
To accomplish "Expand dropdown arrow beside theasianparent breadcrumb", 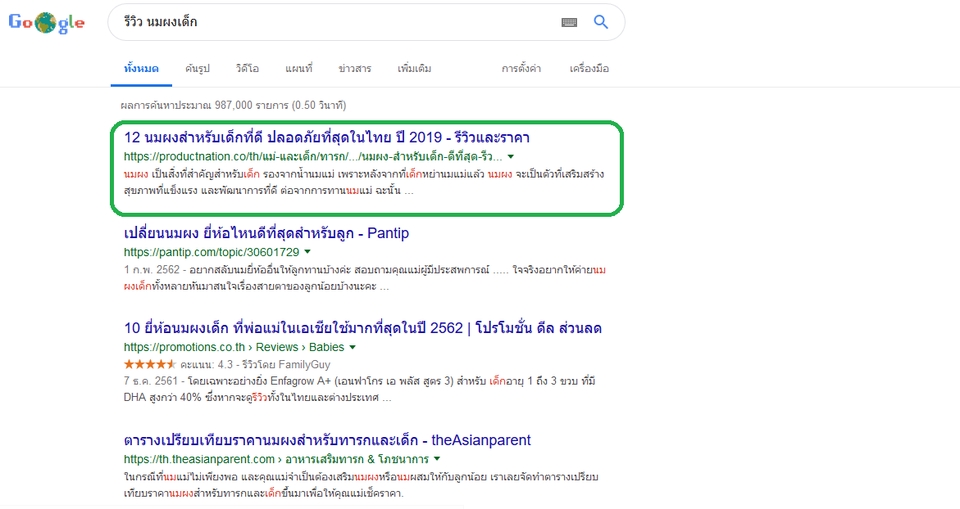I will [437, 459].
